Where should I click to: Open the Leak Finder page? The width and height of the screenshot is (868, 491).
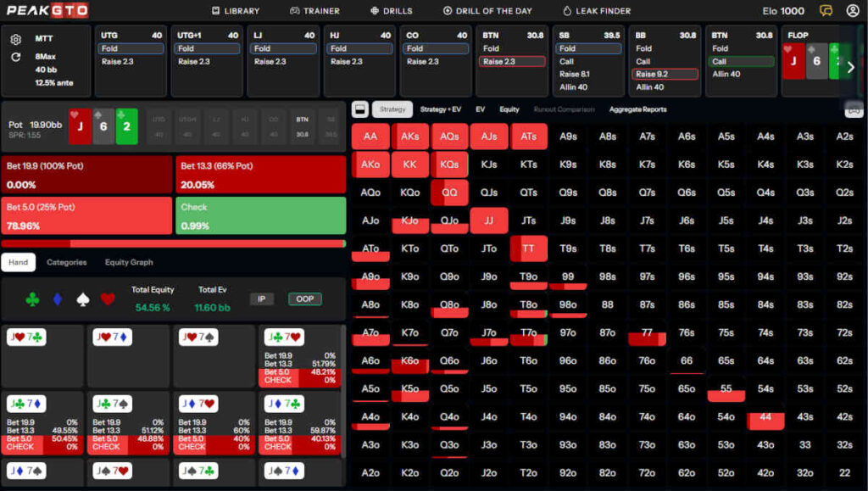pyautogui.click(x=596, y=11)
